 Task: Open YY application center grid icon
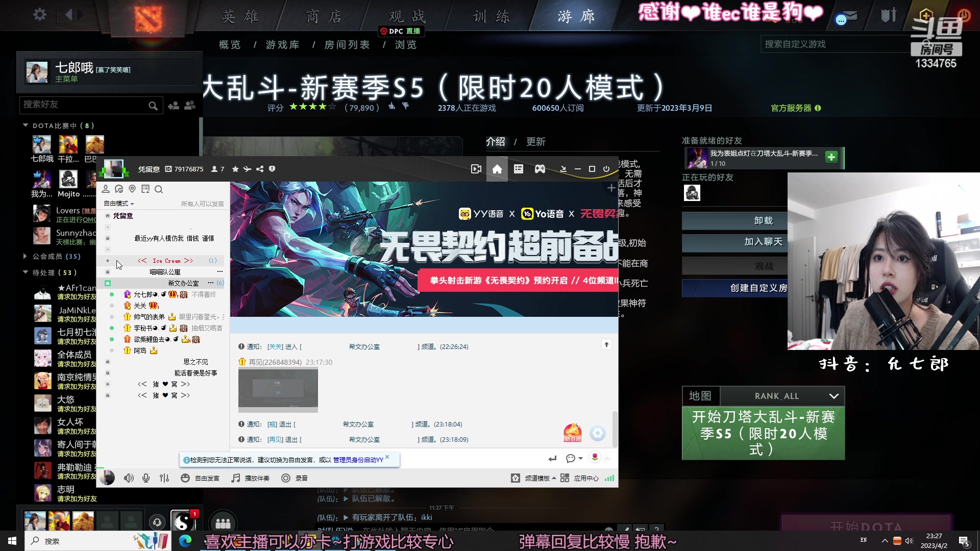565,478
